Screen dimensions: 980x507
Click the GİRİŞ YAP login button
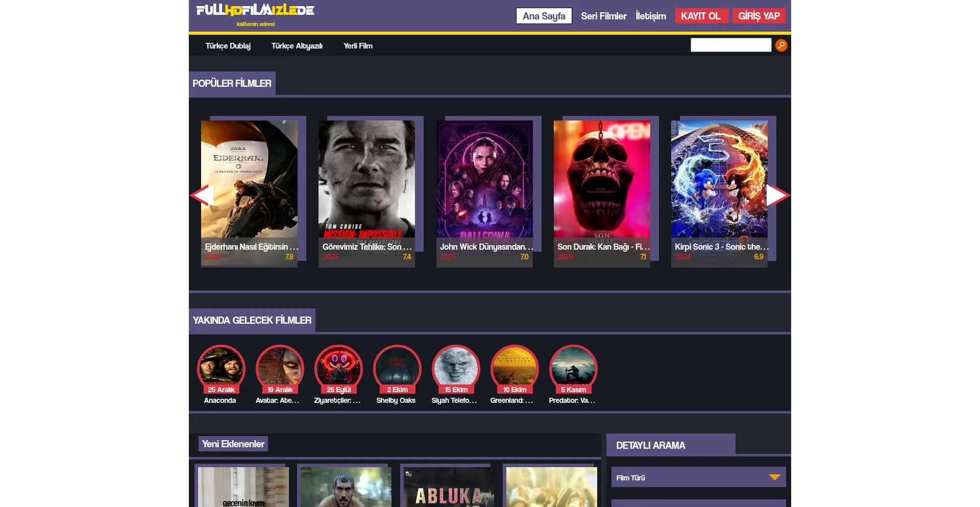(x=758, y=16)
